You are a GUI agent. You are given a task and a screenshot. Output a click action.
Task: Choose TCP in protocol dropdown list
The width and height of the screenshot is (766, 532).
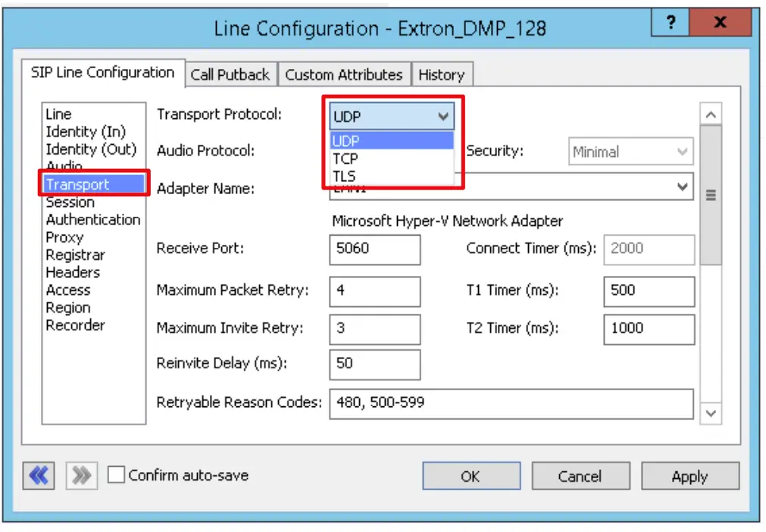point(392,159)
